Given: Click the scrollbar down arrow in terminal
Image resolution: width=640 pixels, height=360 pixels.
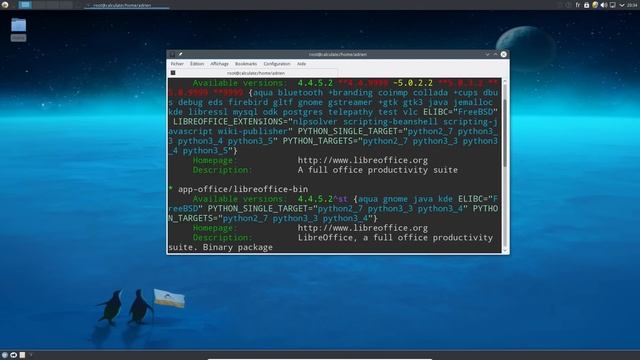Looking at the screenshot, I should (x=505, y=250).
